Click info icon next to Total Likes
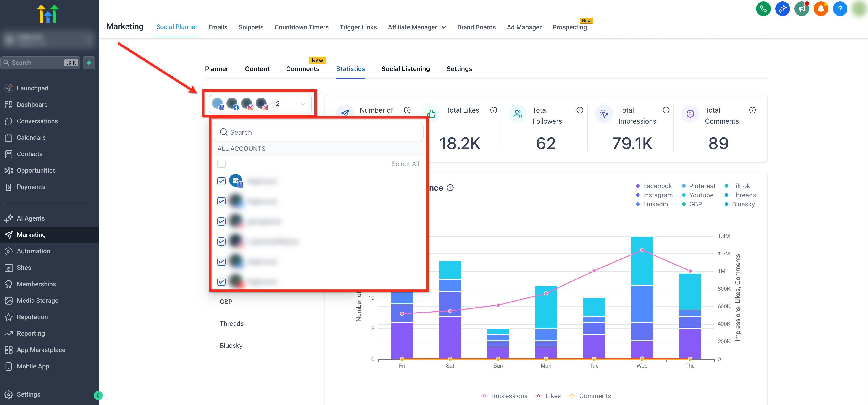The height and width of the screenshot is (405, 868). tap(493, 110)
